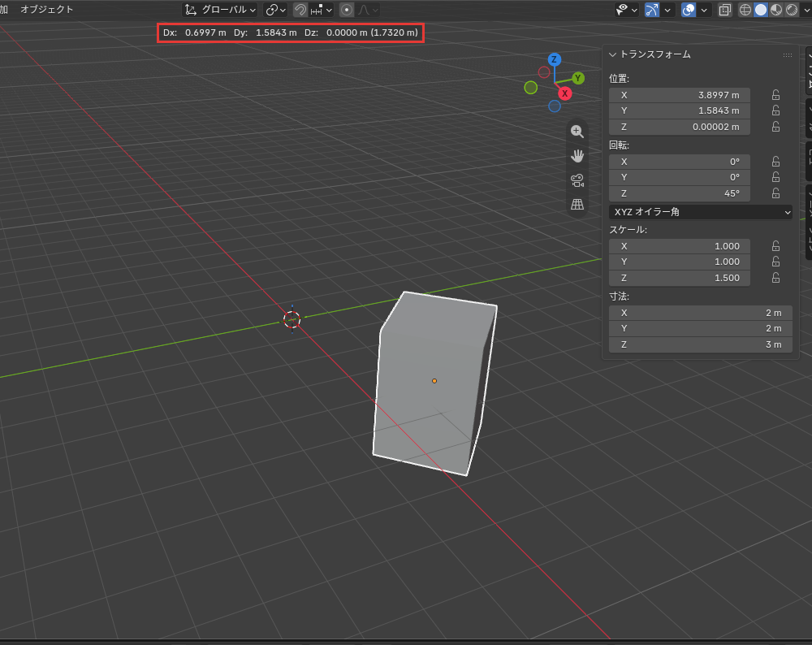Select rendered viewport shading
Viewport: 812px width, 645px height.
point(791,10)
